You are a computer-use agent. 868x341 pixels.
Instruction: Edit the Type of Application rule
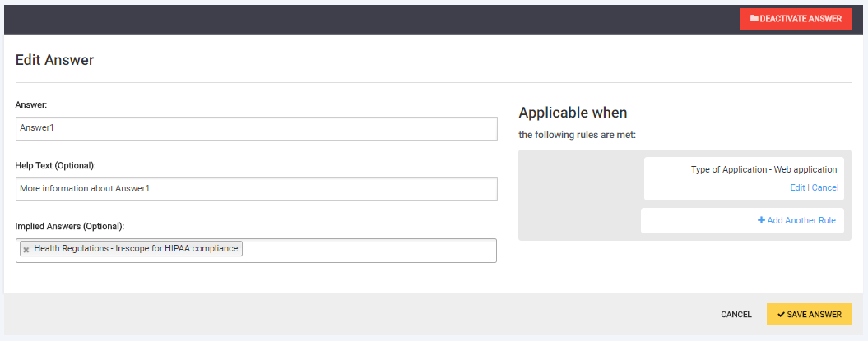click(797, 187)
